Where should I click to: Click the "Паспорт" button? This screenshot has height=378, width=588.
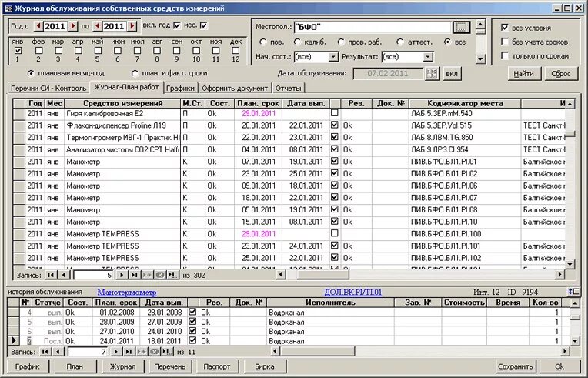pos(217,366)
